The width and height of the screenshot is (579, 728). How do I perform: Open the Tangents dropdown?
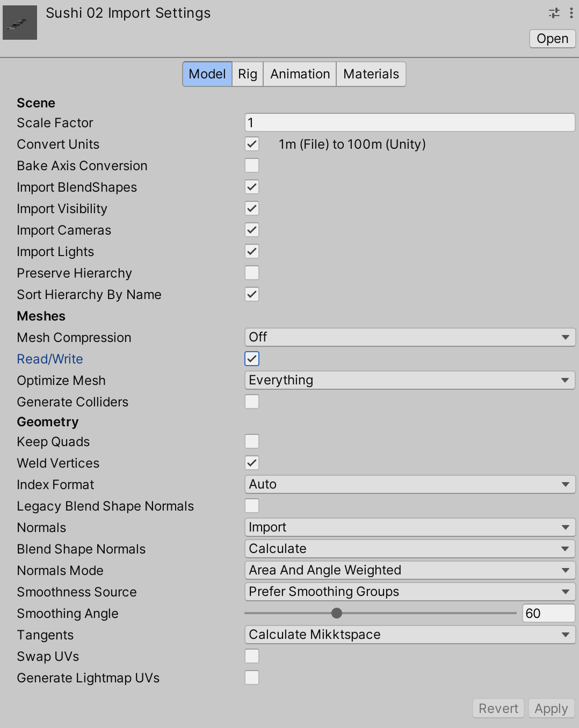coord(410,635)
